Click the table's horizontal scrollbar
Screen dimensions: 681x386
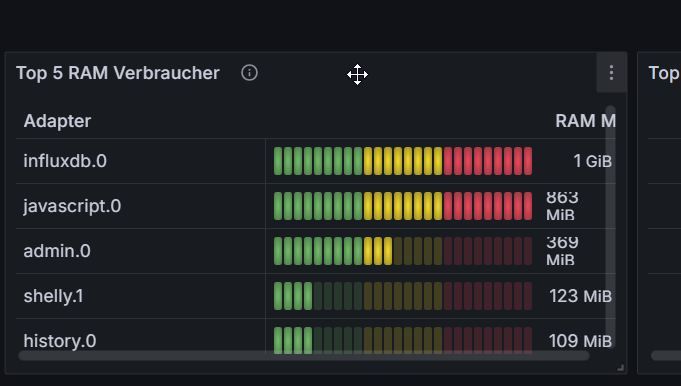pyautogui.click(x=304, y=356)
